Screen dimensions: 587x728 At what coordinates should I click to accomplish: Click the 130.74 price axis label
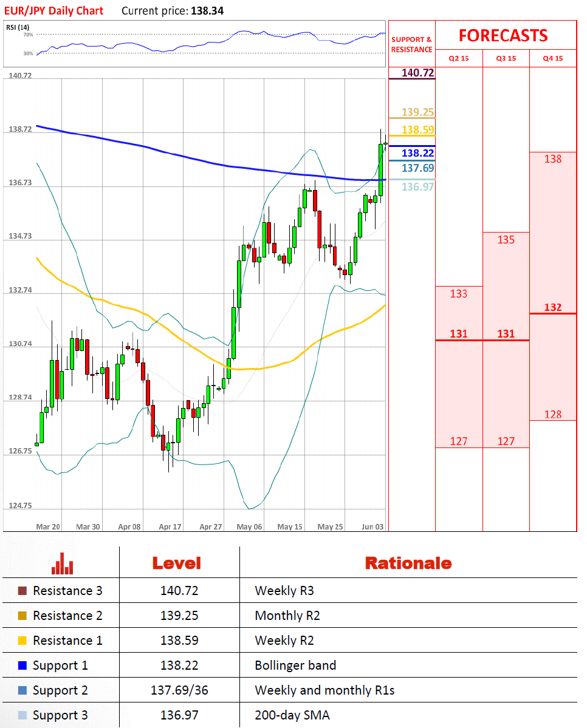[x=21, y=344]
